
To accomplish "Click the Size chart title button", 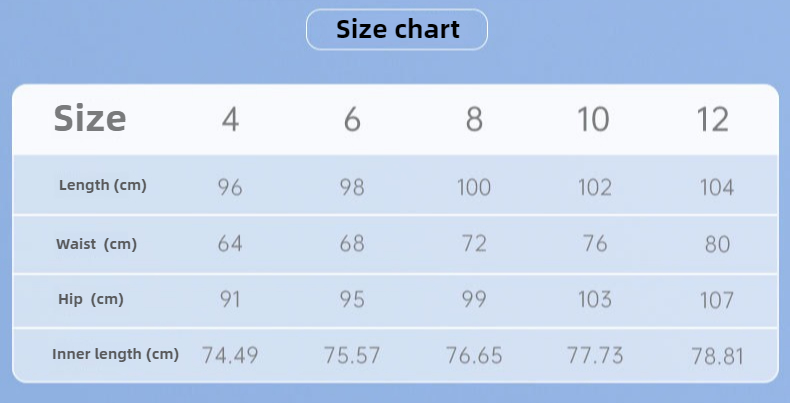I will click(397, 29).
